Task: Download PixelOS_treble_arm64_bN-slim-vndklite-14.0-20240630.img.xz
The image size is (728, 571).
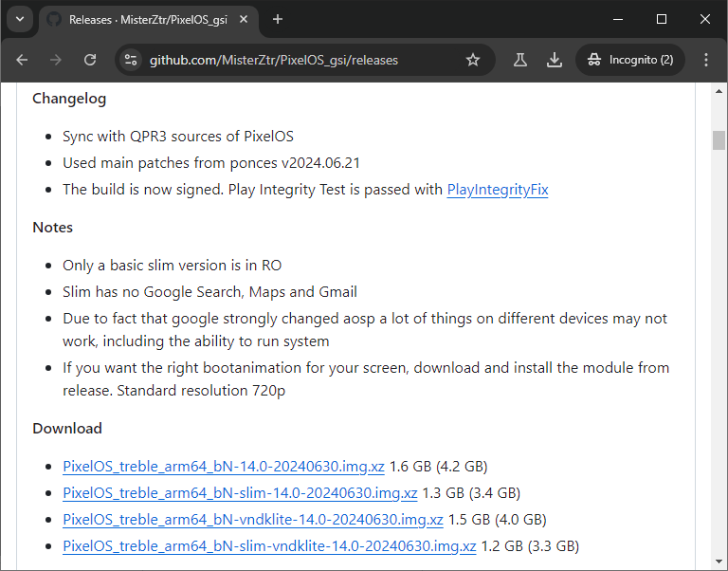Action: [269, 546]
